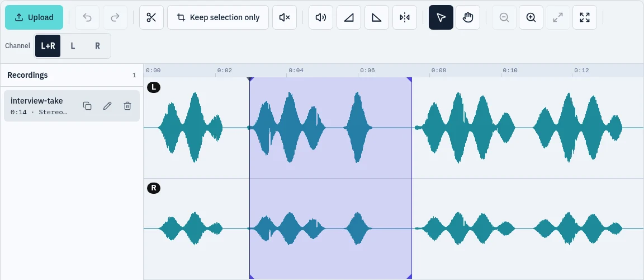The height and width of the screenshot is (280, 644).
Task: Click the Upload button
Action: click(x=34, y=17)
